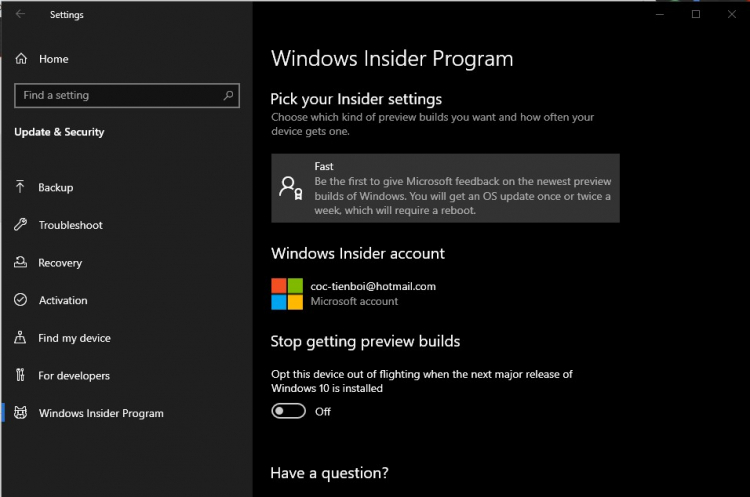This screenshot has height=497, width=750.
Task: Go to Home via house icon
Action: [x=21, y=59]
